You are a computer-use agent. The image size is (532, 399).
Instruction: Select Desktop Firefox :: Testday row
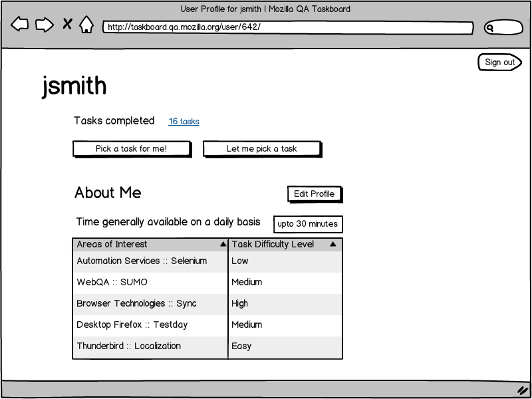click(207, 326)
